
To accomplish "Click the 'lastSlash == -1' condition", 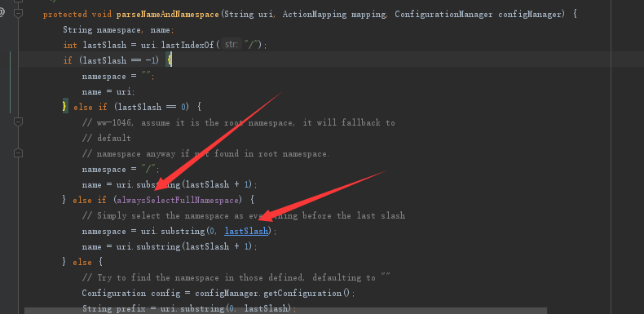I will click(120, 61).
